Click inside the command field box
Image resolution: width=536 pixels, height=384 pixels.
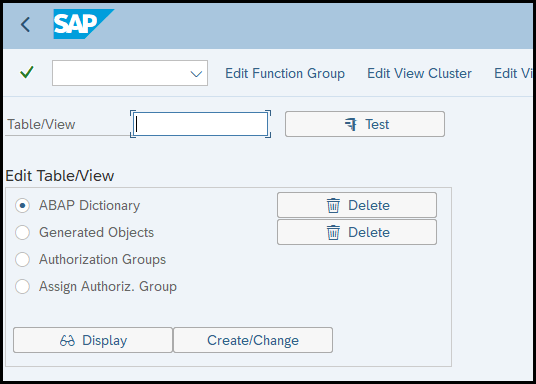coord(130,73)
